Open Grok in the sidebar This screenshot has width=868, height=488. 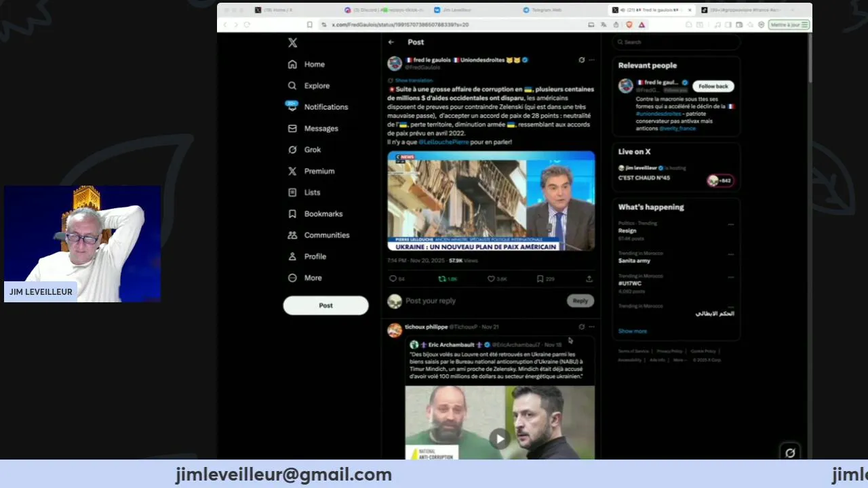point(304,150)
